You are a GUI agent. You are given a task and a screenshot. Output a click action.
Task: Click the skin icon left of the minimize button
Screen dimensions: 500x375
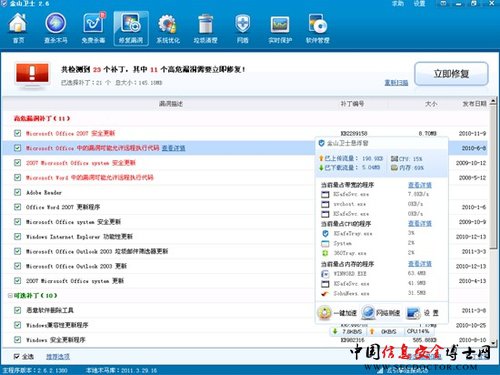(443, 4)
